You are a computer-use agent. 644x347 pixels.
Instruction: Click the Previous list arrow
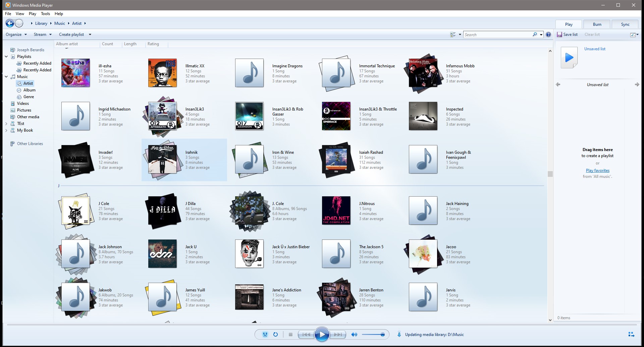pos(558,84)
